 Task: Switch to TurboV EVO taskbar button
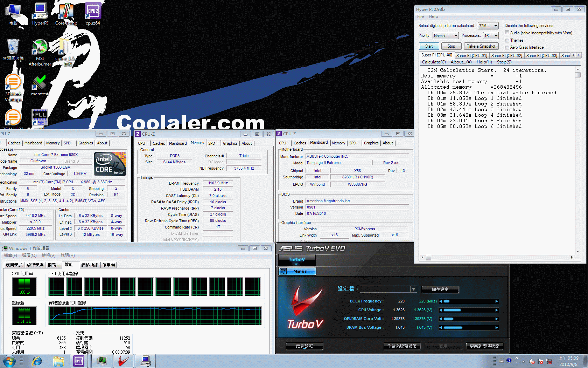(123, 361)
